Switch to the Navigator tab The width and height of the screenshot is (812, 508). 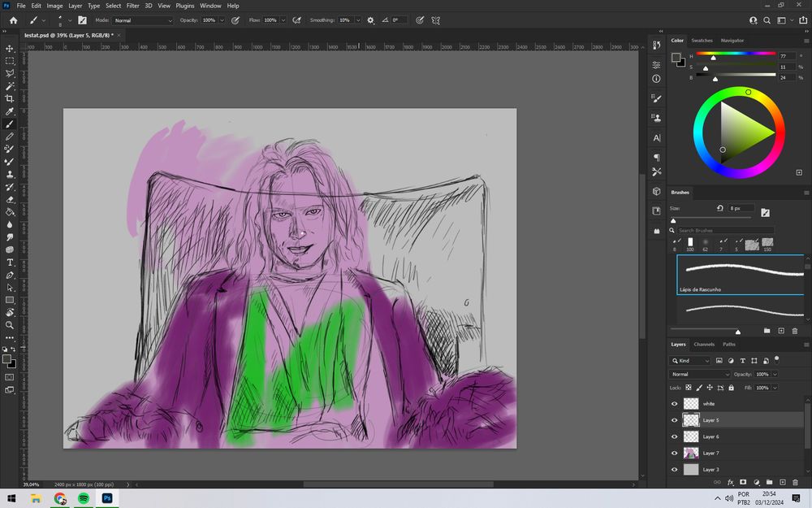pos(732,41)
